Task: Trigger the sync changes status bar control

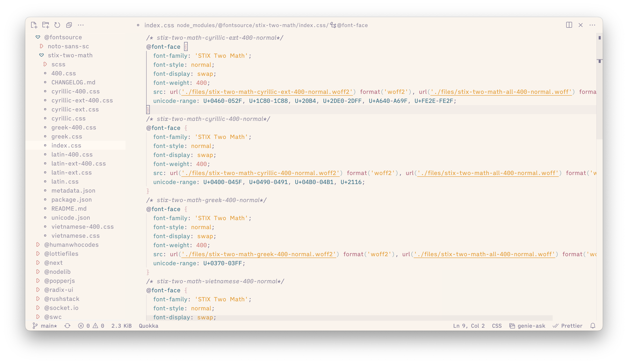Action: point(67,326)
